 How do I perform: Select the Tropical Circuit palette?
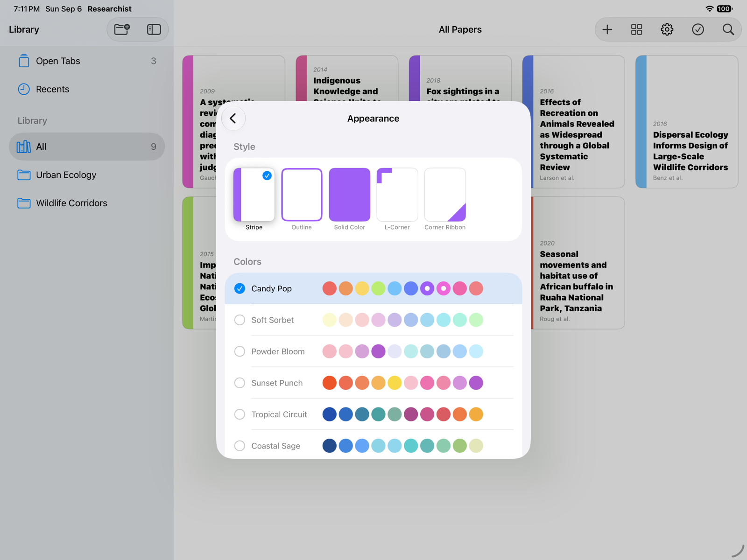[373, 414]
